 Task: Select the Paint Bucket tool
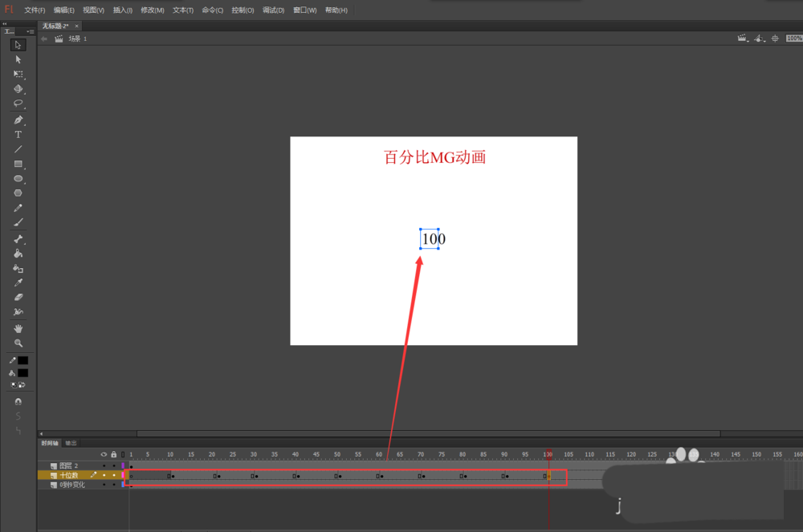(x=18, y=254)
